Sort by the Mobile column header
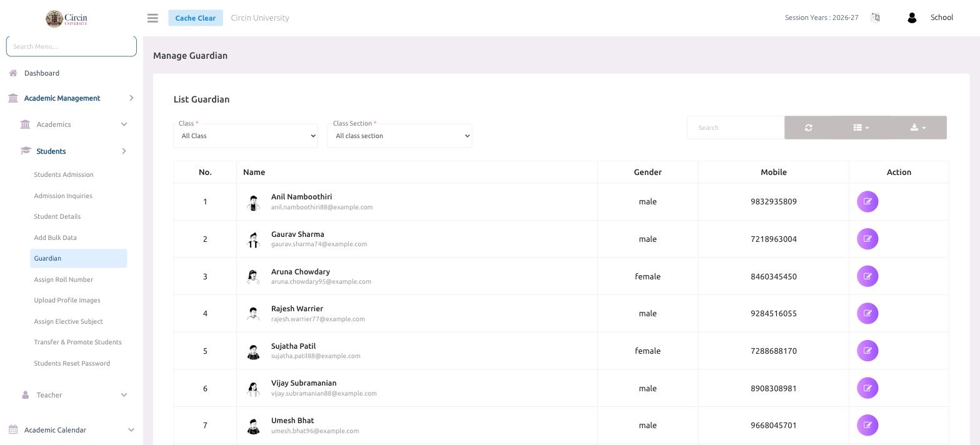The width and height of the screenshot is (980, 445). 774,172
